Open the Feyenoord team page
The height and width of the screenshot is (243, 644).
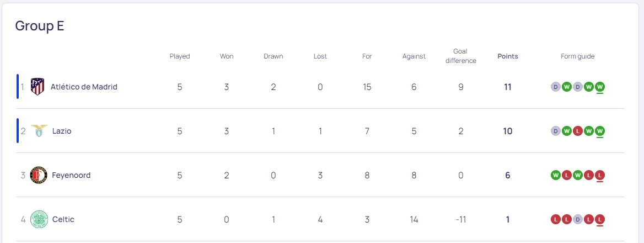(71, 175)
